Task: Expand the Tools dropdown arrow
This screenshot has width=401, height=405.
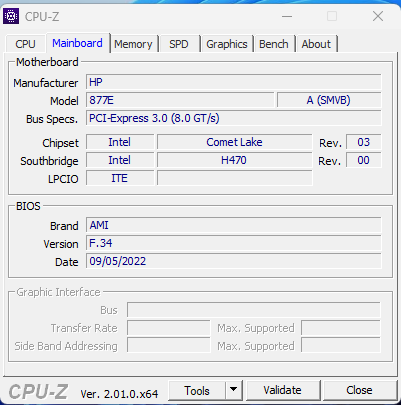Action: [234, 390]
